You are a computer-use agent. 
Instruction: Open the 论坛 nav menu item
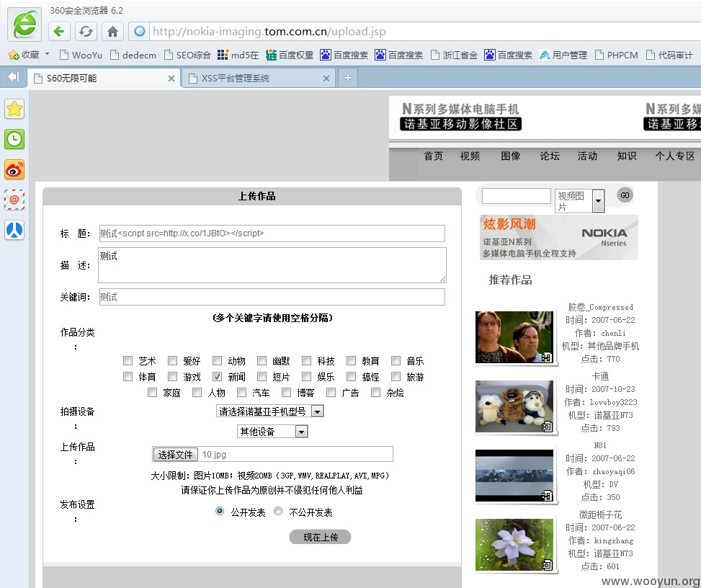[550, 156]
